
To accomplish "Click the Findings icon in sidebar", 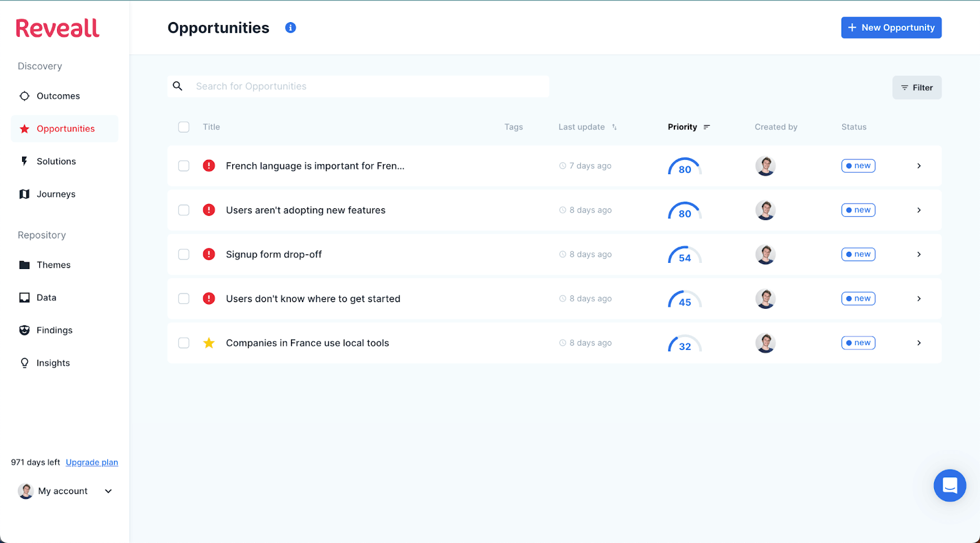I will [x=24, y=330].
